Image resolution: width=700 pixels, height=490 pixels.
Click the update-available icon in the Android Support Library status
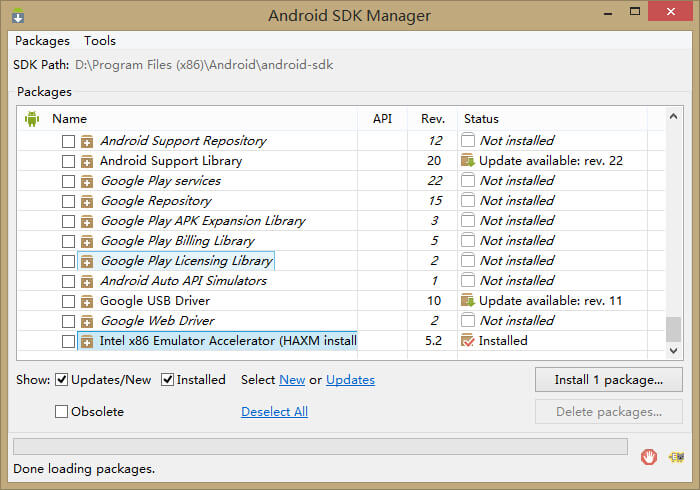point(467,160)
